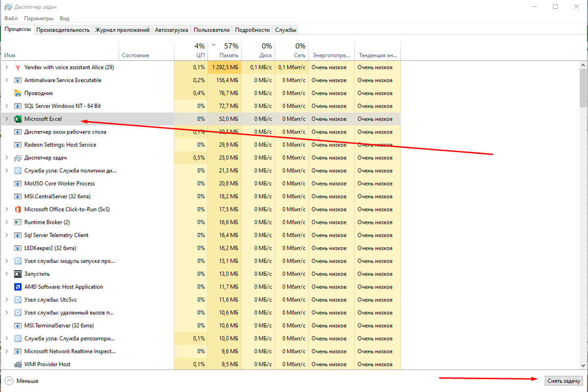Click the Запустить process icon

18,274
